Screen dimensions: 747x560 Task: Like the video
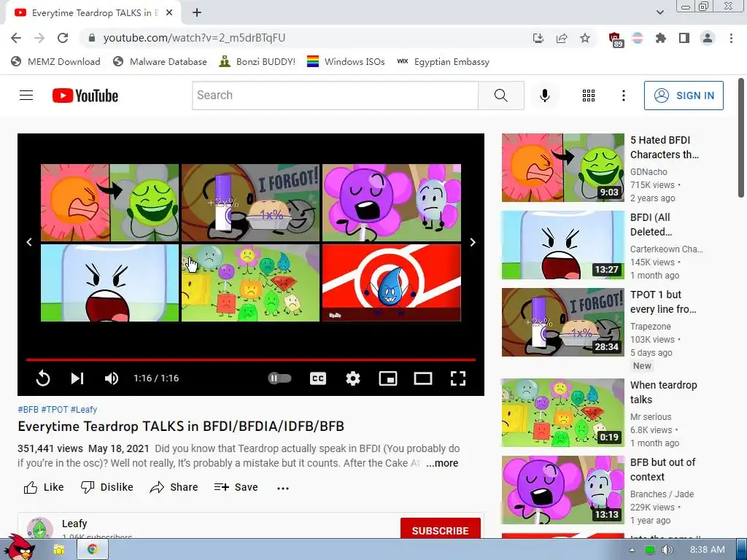43,487
